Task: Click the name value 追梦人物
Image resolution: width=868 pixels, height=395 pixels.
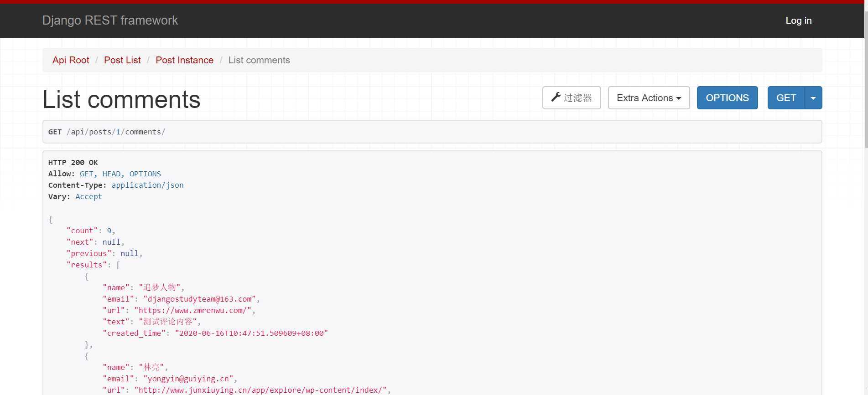Action: point(160,287)
